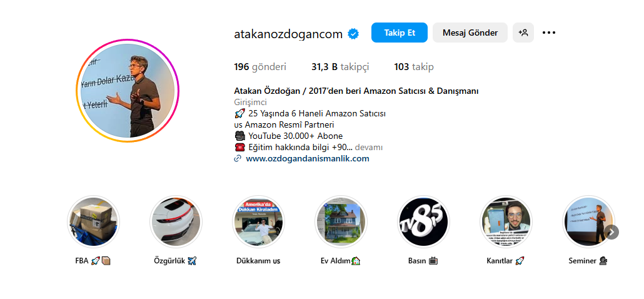Expand bio with the 'devamı' link
Image resolution: width=644 pixels, height=299 pixels.
click(x=369, y=147)
